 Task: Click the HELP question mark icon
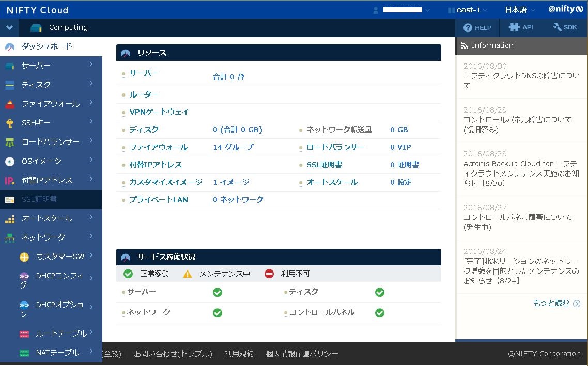468,28
